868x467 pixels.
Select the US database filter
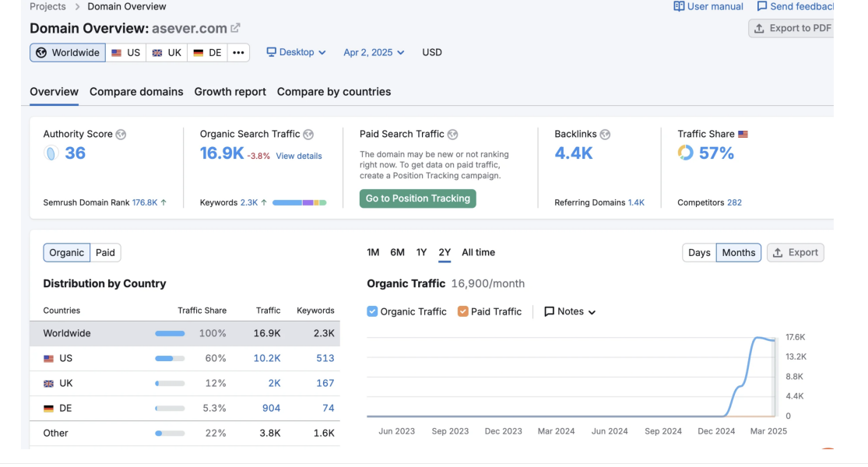(x=125, y=53)
